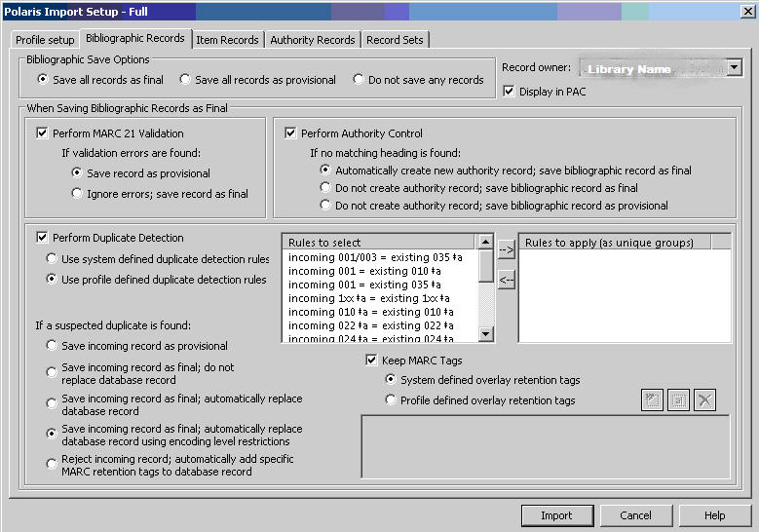759x532 pixels.
Task: Click the edit retention tag icon
Action: point(678,400)
